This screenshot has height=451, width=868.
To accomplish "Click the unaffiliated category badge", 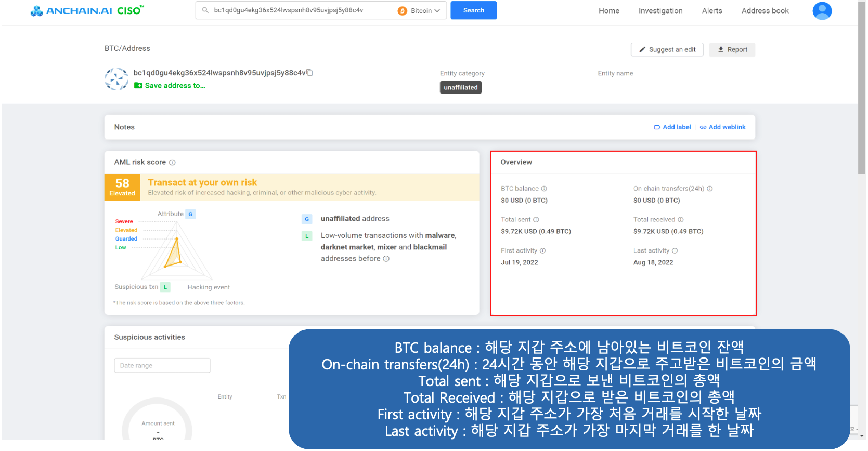I will point(460,87).
